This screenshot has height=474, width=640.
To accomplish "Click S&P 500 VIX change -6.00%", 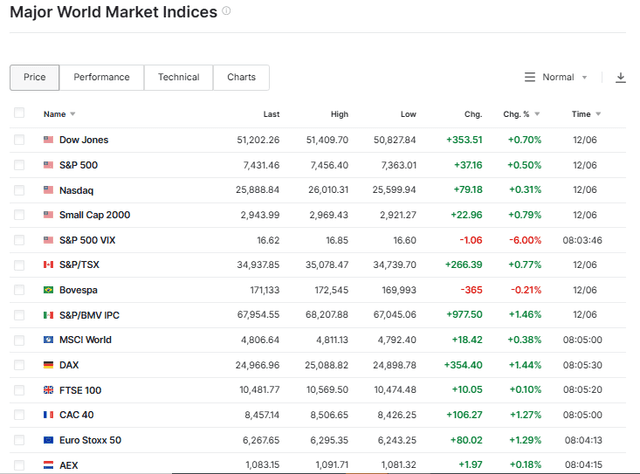I will click(525, 240).
